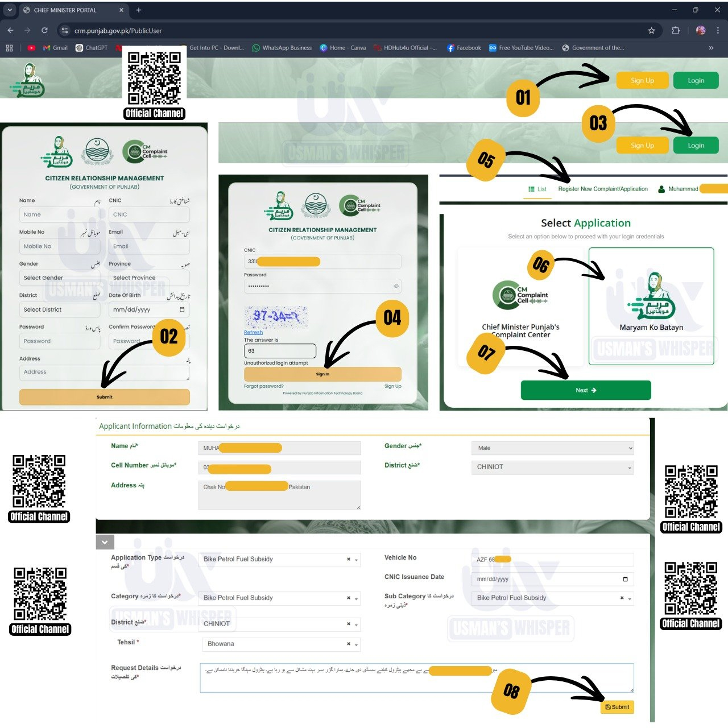Click the Refresh captcha link
The width and height of the screenshot is (728, 728).
[253, 332]
